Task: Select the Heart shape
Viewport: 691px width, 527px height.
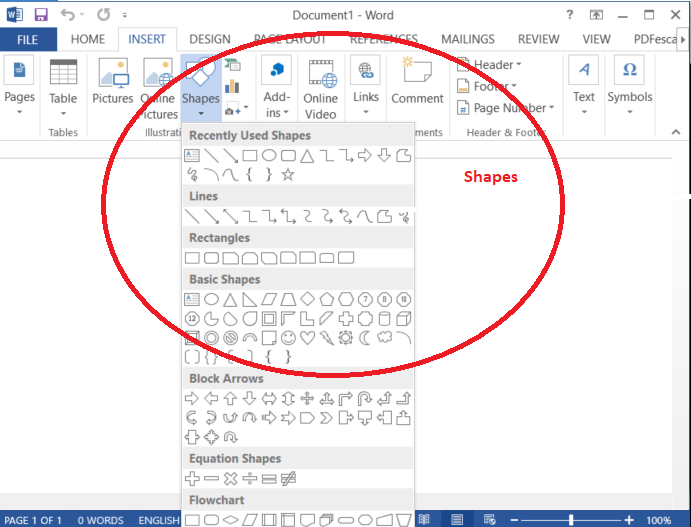Action: [x=307, y=338]
